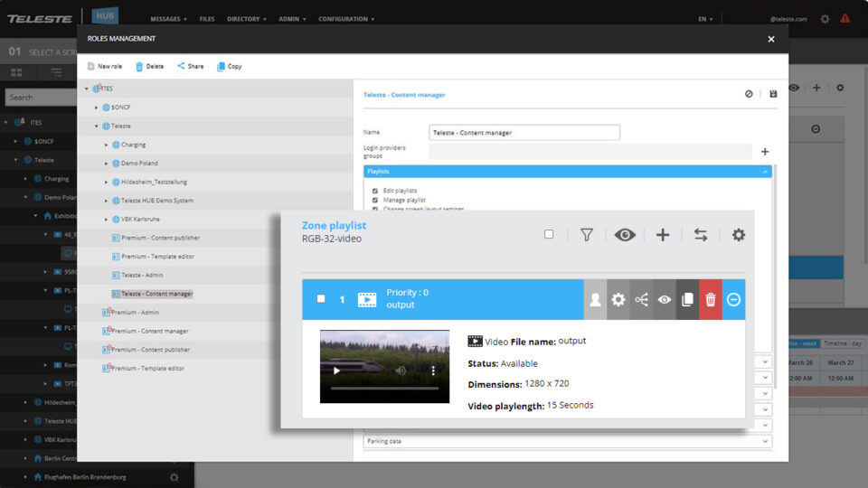Open the Admin menu

292,19
